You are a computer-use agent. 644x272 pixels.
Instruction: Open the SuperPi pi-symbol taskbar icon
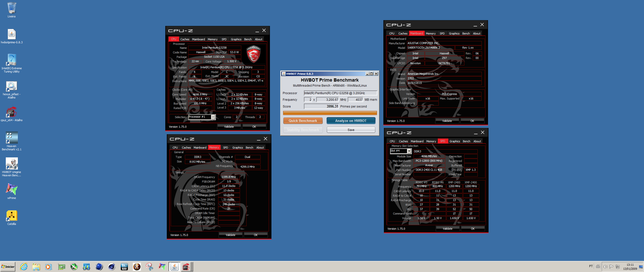click(137, 267)
